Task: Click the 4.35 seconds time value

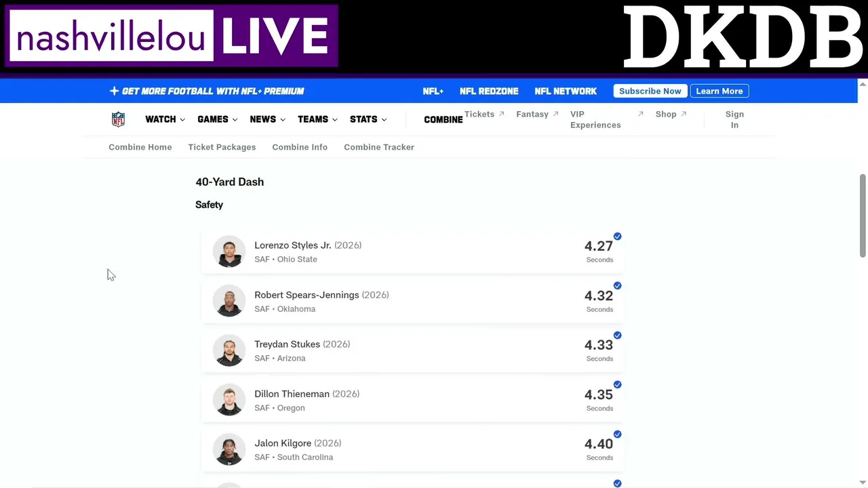Action: pos(599,394)
